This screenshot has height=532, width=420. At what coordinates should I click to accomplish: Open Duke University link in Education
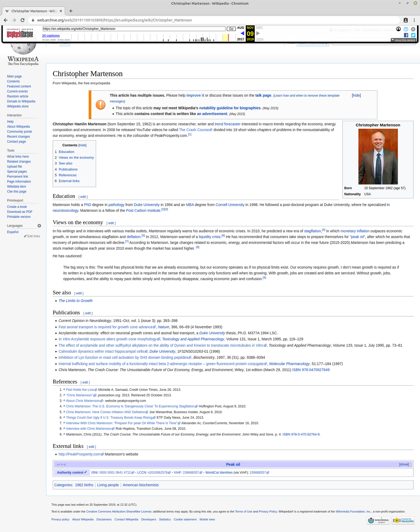point(147,205)
